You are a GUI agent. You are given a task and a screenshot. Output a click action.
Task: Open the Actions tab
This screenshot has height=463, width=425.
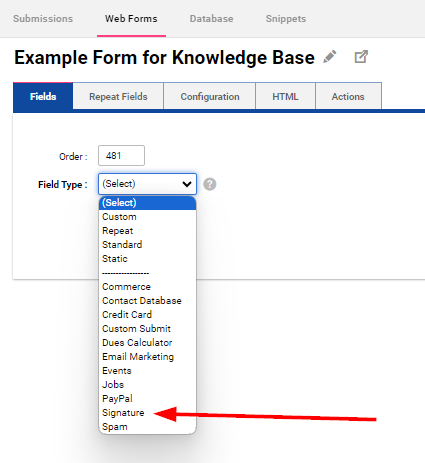(x=348, y=96)
